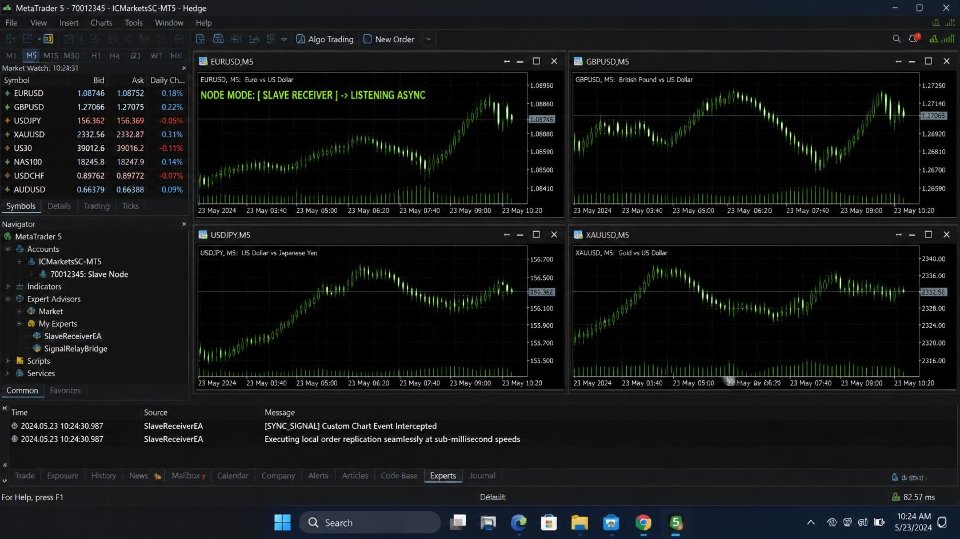Switch to the Favorites tab in Navigator
The width and height of the screenshot is (960, 539).
click(65, 391)
